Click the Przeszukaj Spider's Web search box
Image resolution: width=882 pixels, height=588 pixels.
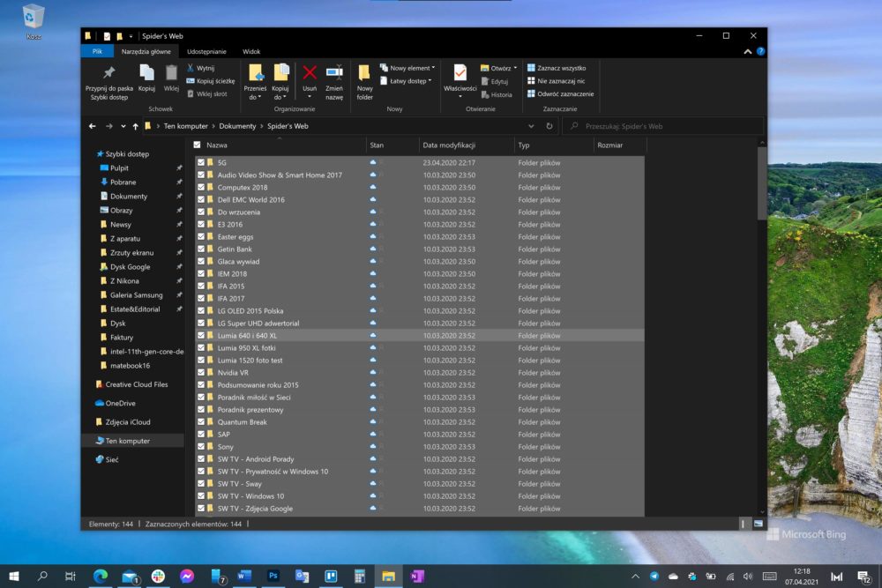click(664, 126)
